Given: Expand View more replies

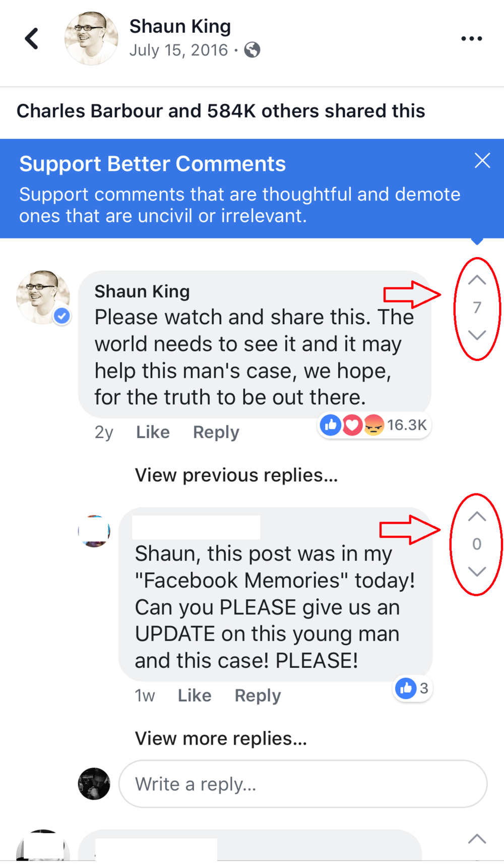Looking at the screenshot, I should (x=221, y=738).
